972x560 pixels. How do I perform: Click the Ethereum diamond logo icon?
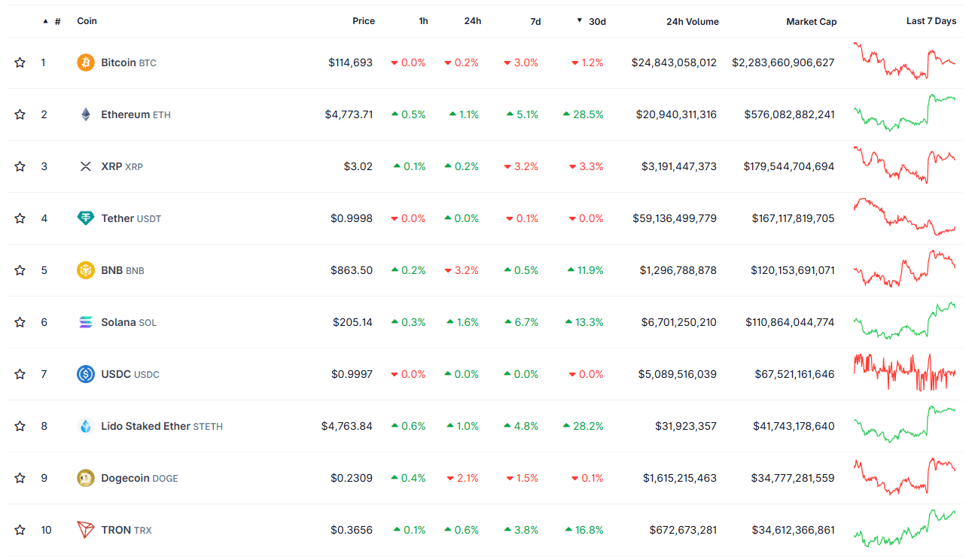coord(86,114)
